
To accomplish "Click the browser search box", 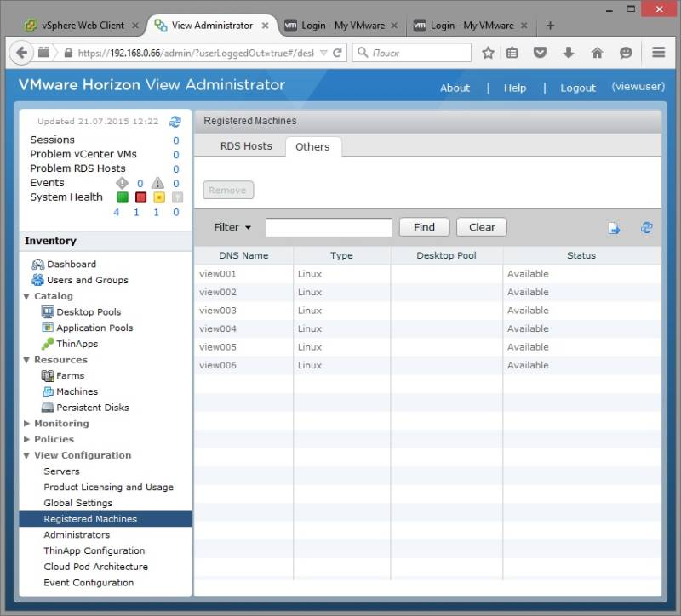I will (x=412, y=53).
